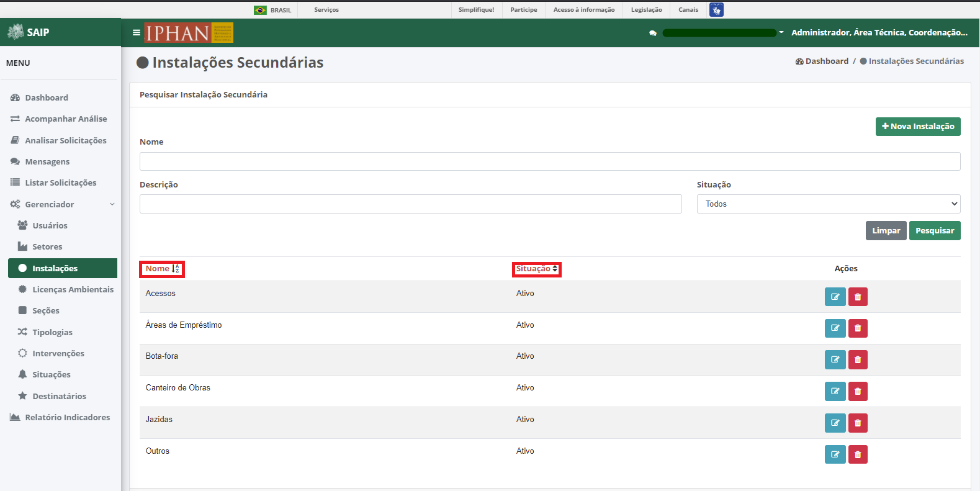Open the user account dropdown arrow
980x491 pixels.
tap(781, 32)
